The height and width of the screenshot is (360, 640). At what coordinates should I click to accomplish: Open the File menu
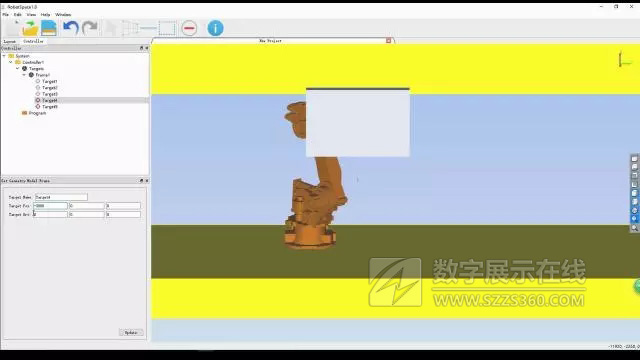[5, 14]
